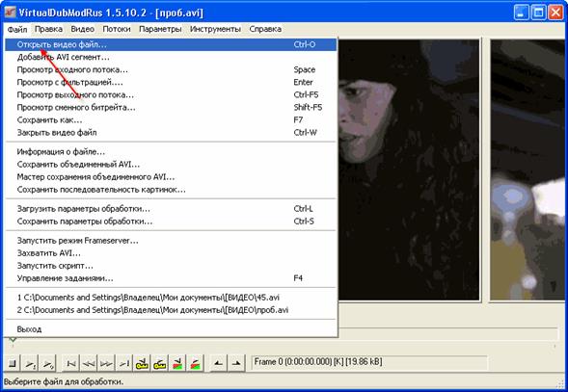This screenshot has height=392, width=568.
Task: Go to the previous keyframe
Action: pos(142,363)
